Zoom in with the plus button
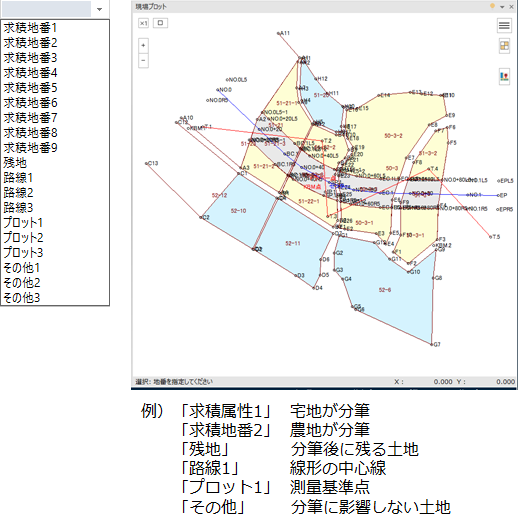This screenshot has width=518, height=529. pos(143,45)
